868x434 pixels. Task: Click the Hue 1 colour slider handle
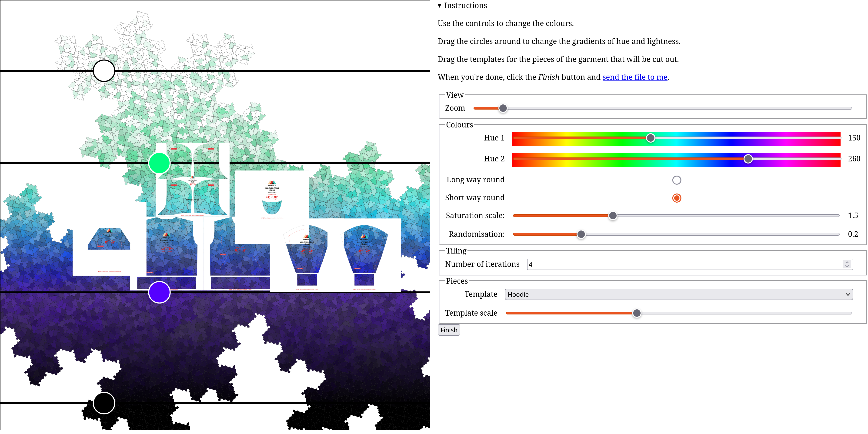(650, 138)
